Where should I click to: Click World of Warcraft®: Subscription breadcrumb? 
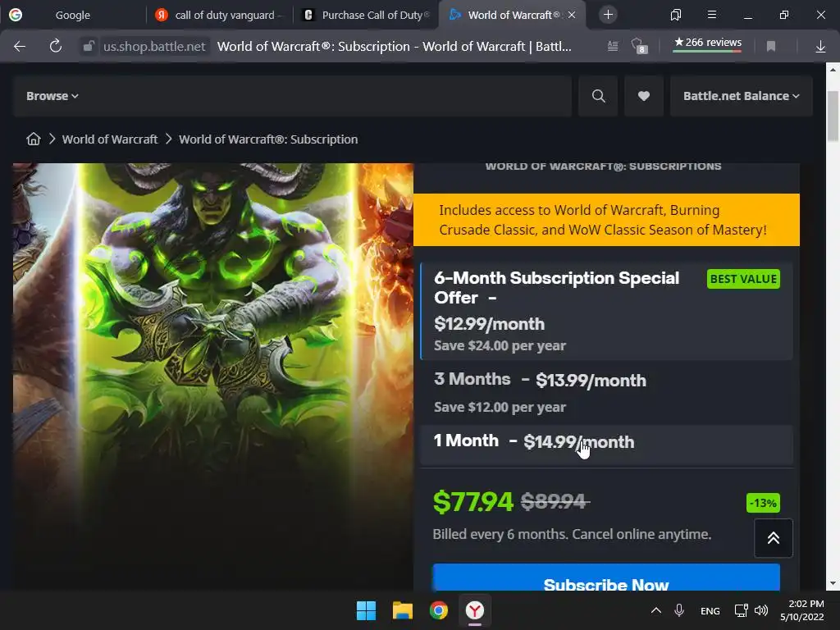coord(268,139)
